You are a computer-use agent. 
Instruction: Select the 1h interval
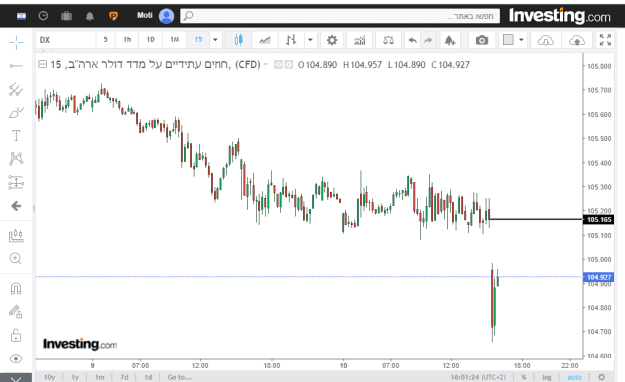tap(127, 39)
